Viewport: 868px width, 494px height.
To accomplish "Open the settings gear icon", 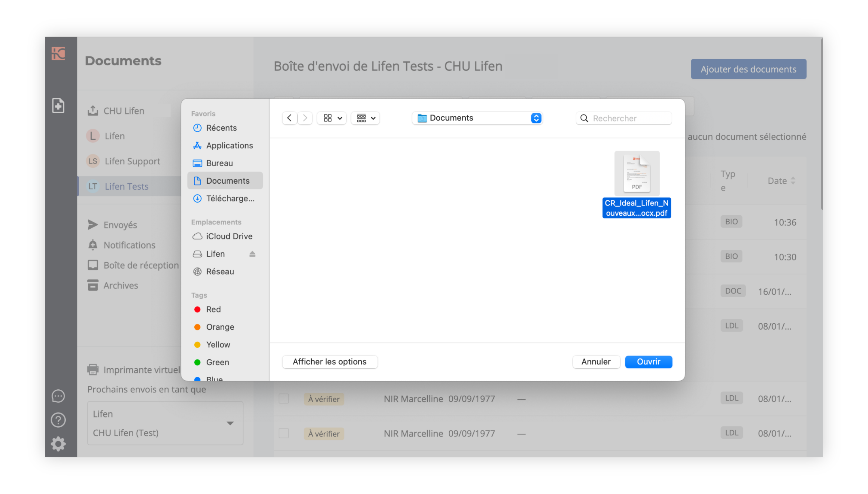I will (58, 444).
